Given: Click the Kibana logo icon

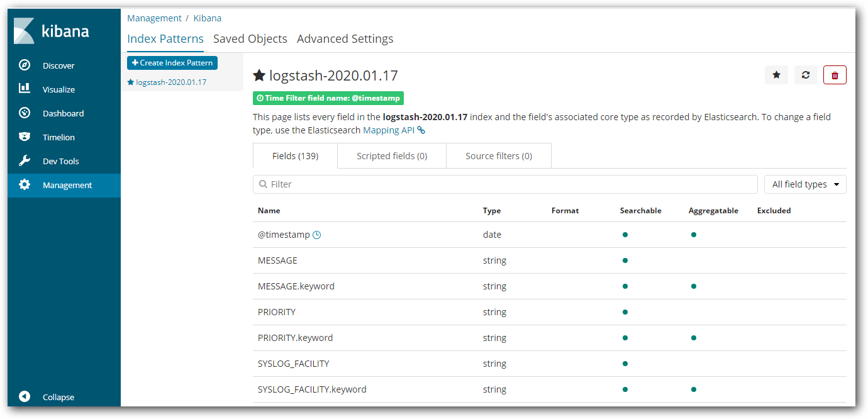Looking at the screenshot, I should [24, 31].
